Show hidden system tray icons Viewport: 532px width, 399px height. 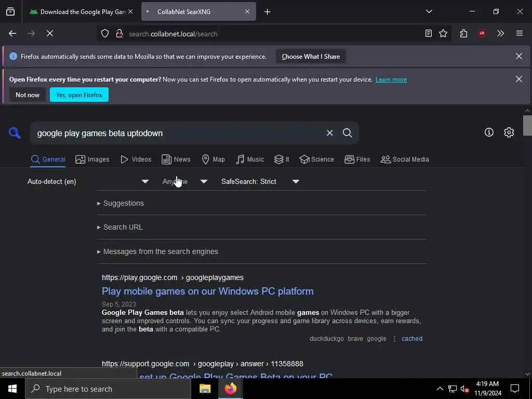pyautogui.click(x=440, y=389)
